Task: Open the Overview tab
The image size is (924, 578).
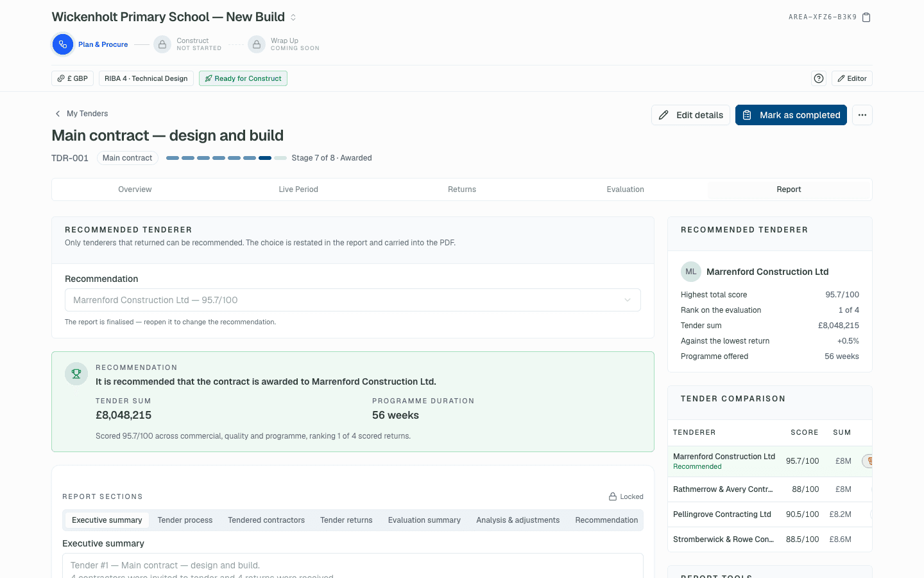Action: point(135,189)
